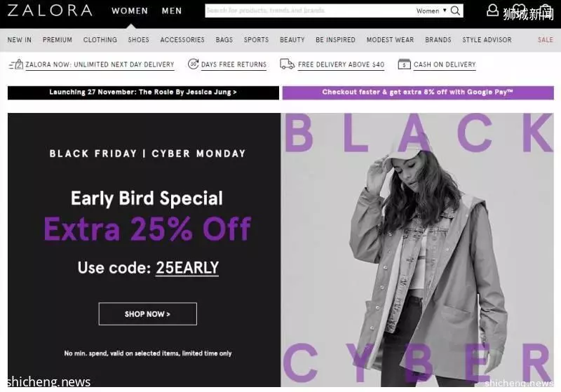Image resolution: width=561 pixels, height=392 pixels.
Task: Switch to the MEN tab
Action: (172, 11)
